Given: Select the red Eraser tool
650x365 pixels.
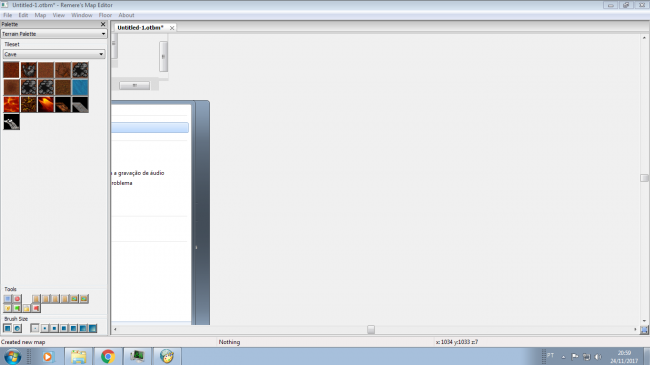Looking at the screenshot, I should [x=17, y=299].
